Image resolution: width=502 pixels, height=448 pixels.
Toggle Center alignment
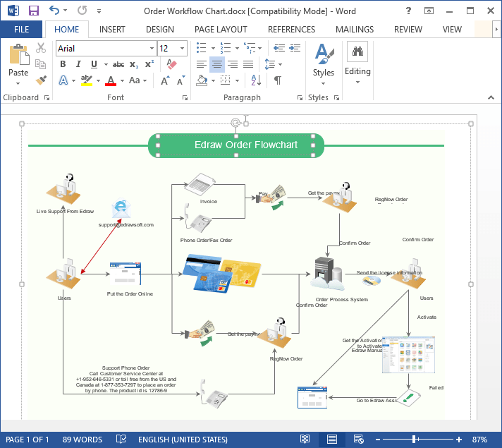pyautogui.click(x=217, y=64)
